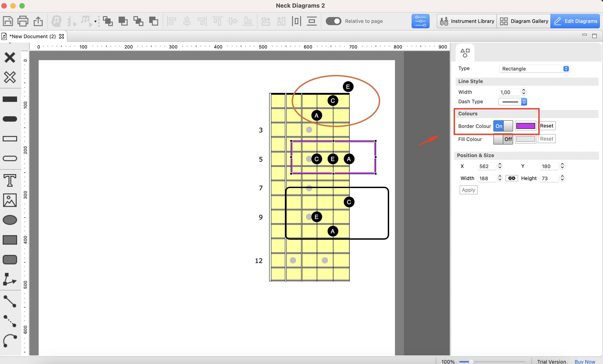
Task: Select the Rounded rectangle shape tool
Action: 10,260
